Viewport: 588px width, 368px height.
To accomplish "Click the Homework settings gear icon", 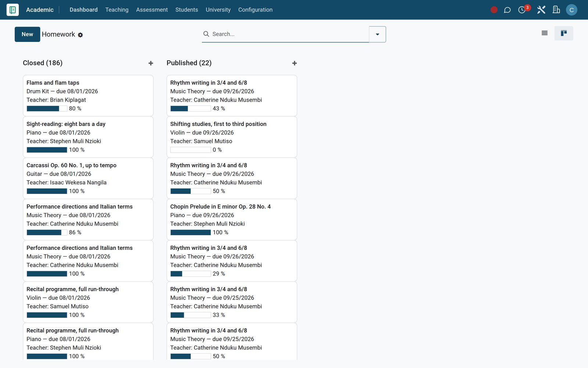I will coord(80,35).
